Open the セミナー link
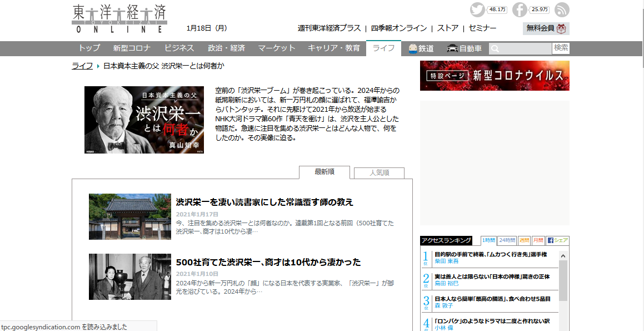Image resolution: width=644 pixels, height=331 pixels. 482,28
